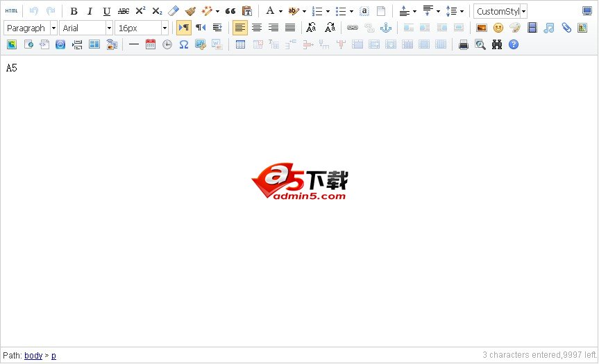The image size is (599, 364).
Task: Toggle center alignment
Action: coord(257,28)
